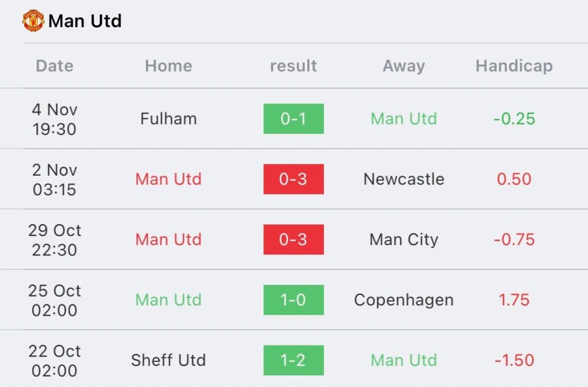Click the -0.25 handicap value
This screenshot has width=588, height=387.
tap(514, 119)
